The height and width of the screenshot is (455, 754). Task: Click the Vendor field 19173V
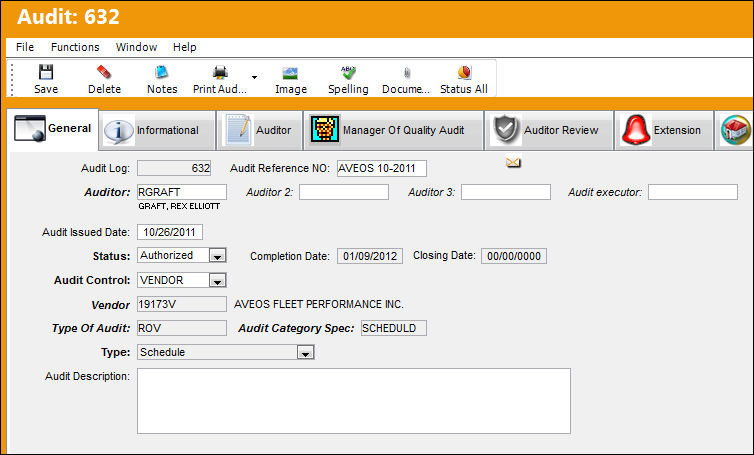click(x=182, y=304)
